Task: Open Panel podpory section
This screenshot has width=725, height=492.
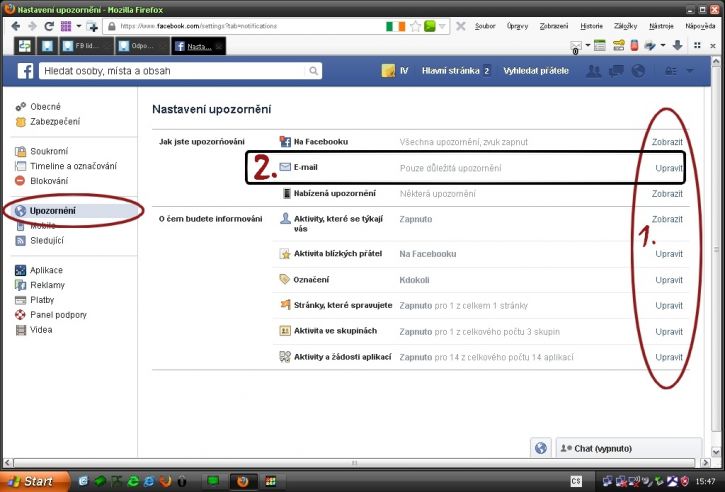Action: [58, 315]
